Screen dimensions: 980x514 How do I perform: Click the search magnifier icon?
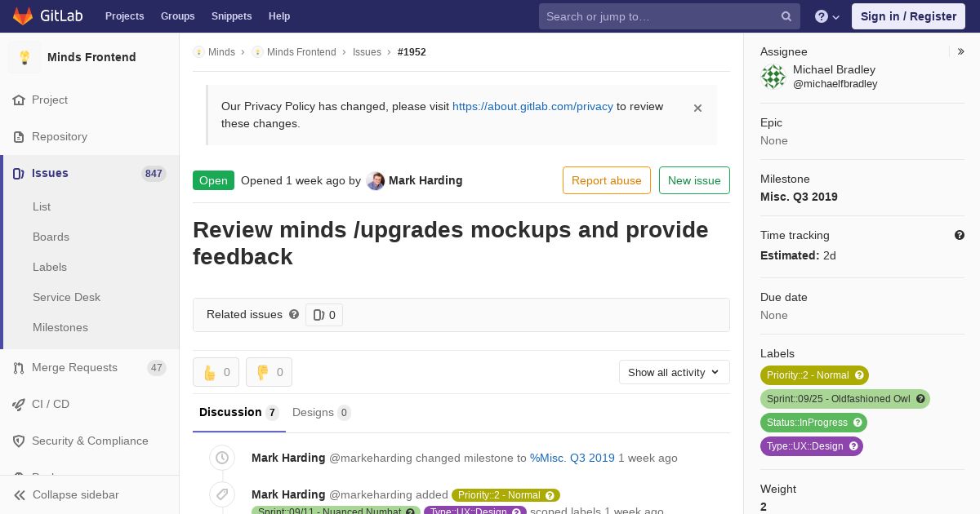tap(786, 16)
